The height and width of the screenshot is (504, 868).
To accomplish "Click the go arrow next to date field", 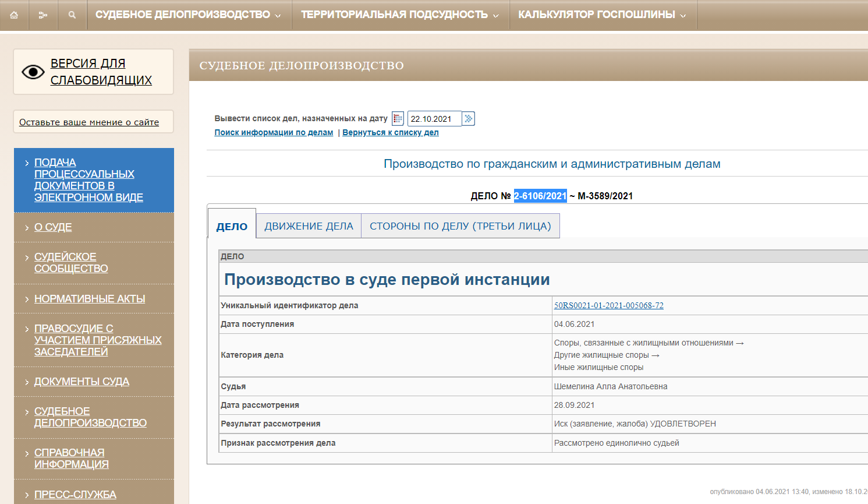I will pos(469,119).
